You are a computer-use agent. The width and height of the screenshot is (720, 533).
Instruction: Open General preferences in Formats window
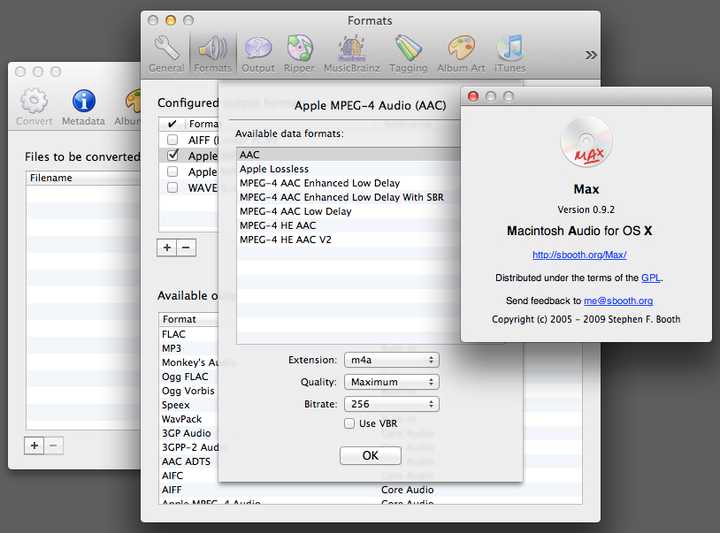[x=166, y=54]
